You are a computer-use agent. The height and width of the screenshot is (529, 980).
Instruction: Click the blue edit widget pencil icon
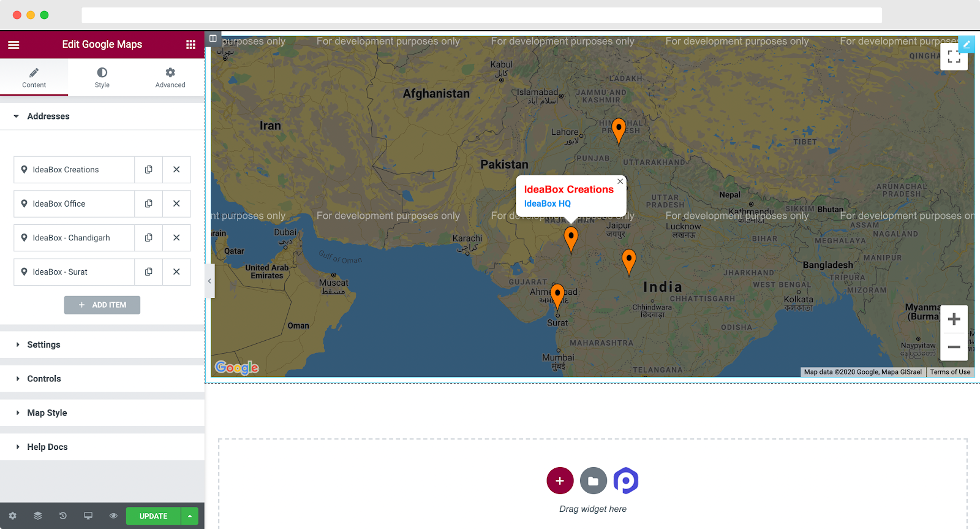pyautogui.click(x=967, y=45)
